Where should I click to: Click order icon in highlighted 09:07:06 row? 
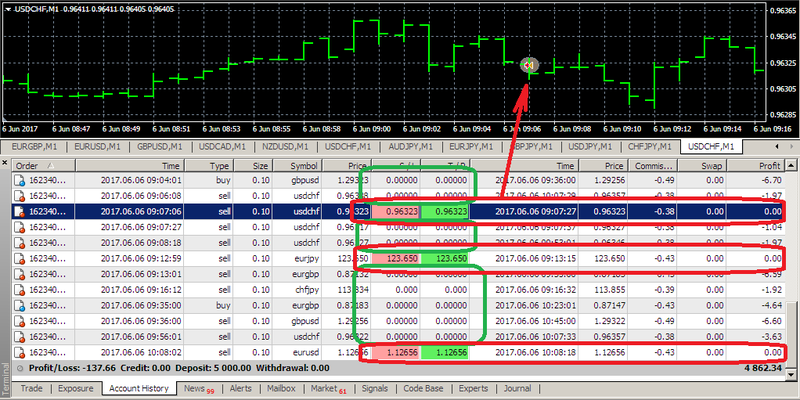[x=20, y=212]
